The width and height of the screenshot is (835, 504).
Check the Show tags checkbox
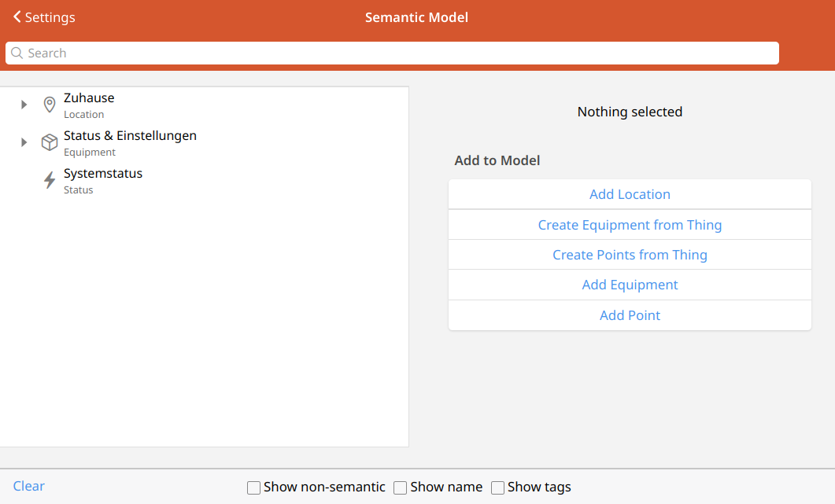coord(497,487)
